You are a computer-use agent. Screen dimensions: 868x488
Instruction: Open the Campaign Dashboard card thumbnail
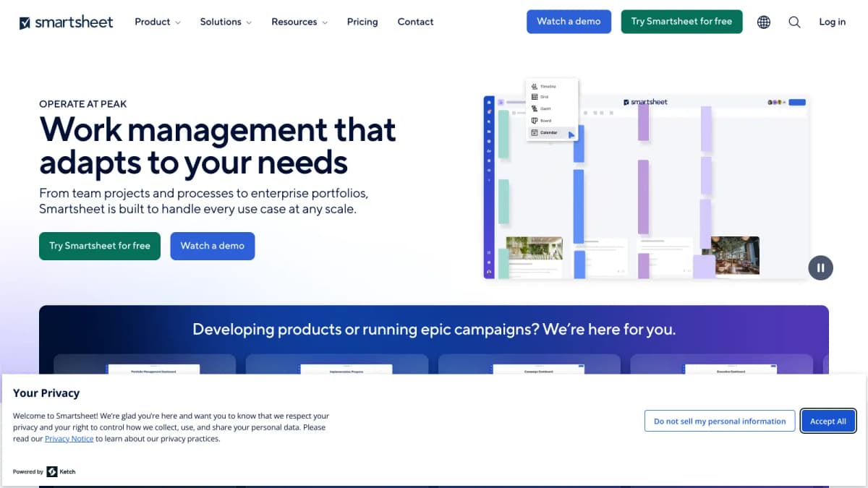538,369
